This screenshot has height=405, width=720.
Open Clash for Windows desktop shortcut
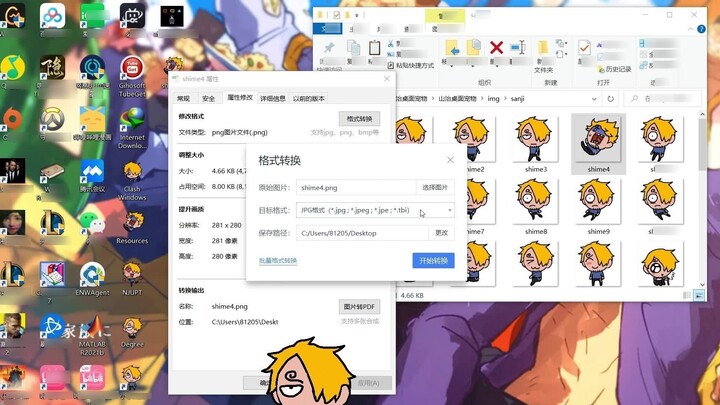132,181
